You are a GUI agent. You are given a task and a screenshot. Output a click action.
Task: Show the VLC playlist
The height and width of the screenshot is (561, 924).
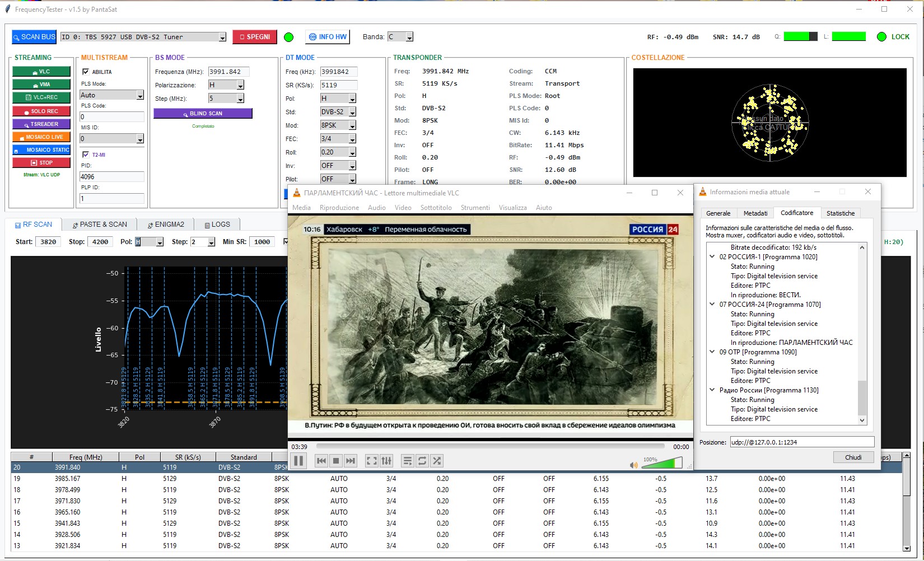tap(408, 461)
